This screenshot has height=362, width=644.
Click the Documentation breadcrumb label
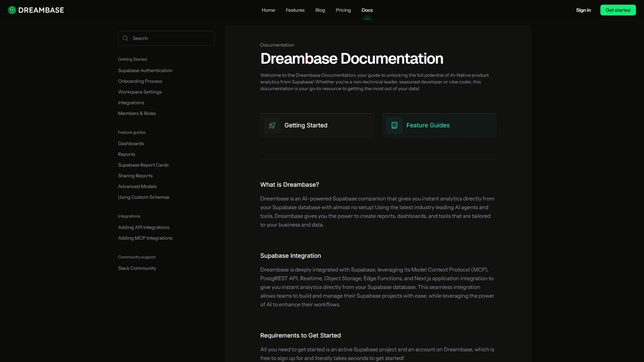277,45
